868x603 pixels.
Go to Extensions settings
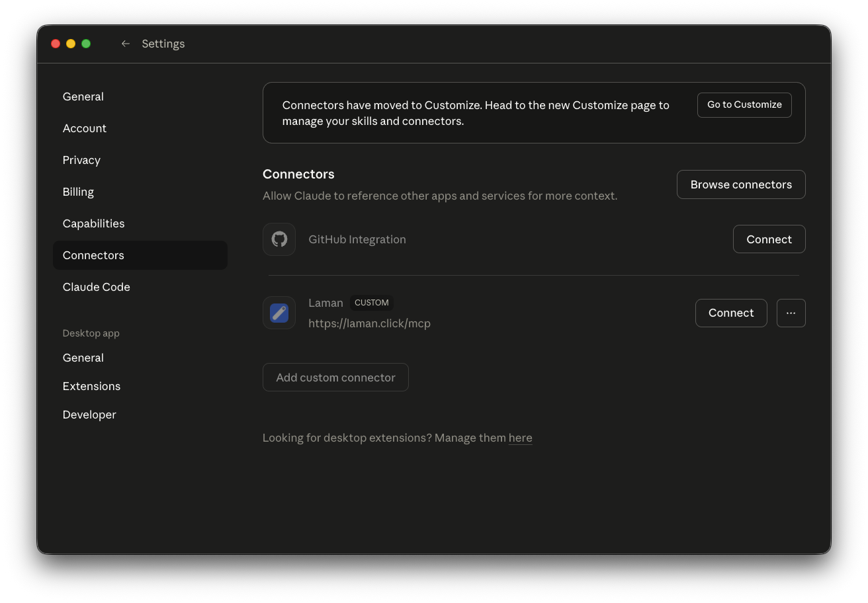click(140, 386)
